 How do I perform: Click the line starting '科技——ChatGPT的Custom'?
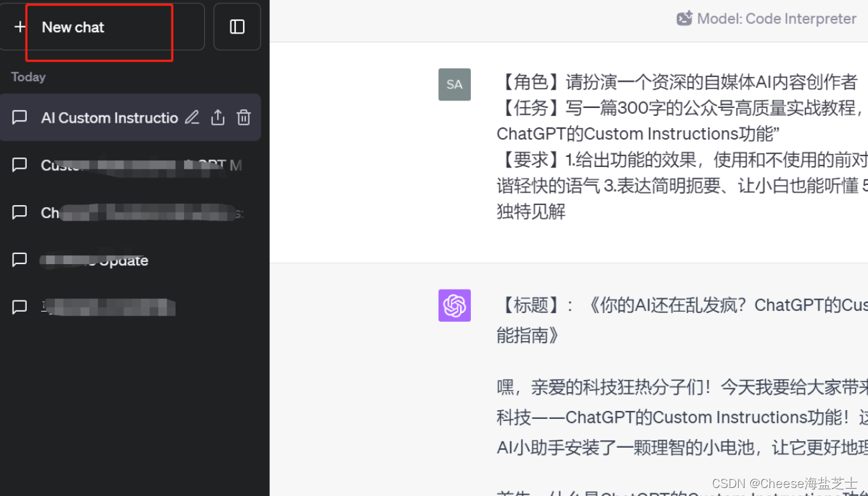682,418
